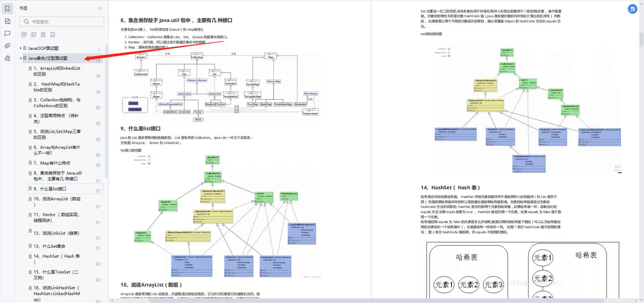Expand the JavaOOP面试题 bookmark
This screenshot has width=644, height=303.
pyautogui.click(x=21, y=48)
